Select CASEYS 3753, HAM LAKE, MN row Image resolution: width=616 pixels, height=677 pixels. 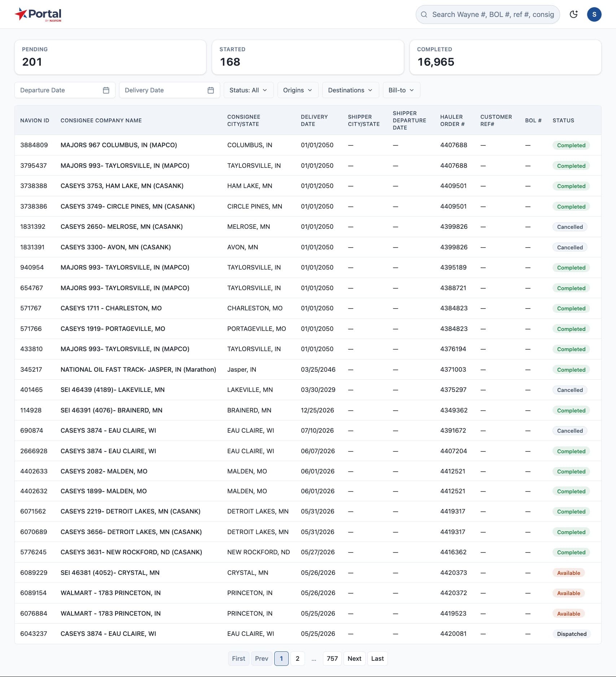point(308,186)
